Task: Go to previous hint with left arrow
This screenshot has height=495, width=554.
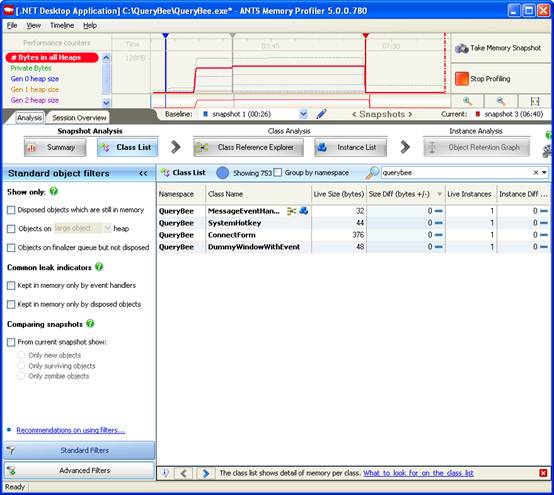Action: (x=183, y=473)
